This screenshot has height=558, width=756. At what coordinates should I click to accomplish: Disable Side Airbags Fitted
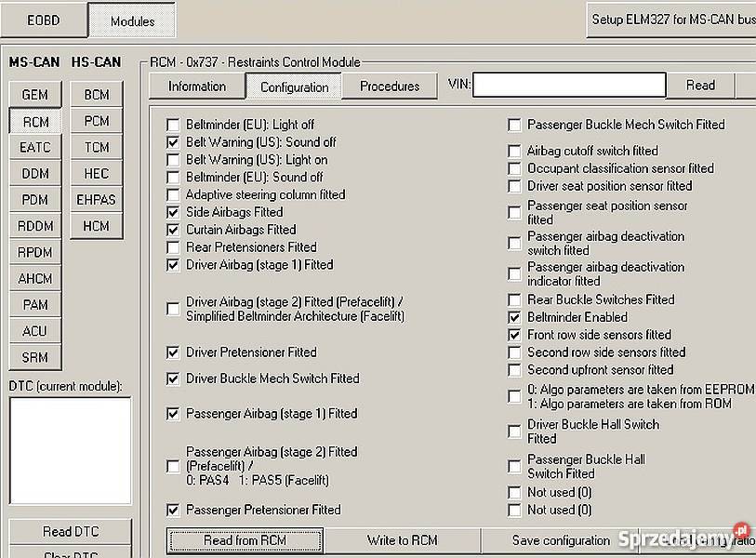click(173, 212)
